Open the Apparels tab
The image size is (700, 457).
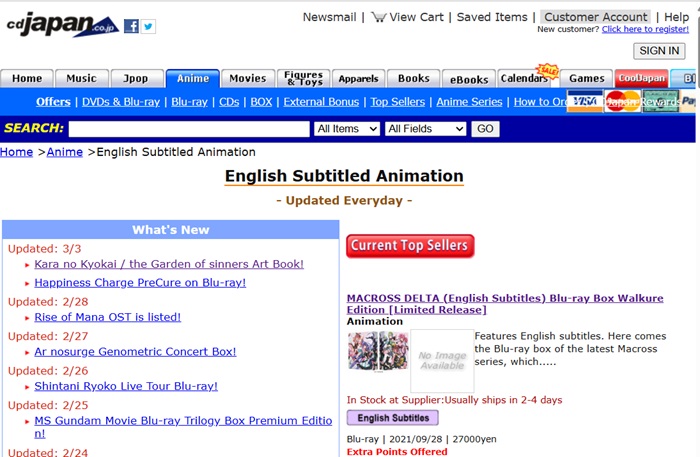[x=358, y=79]
